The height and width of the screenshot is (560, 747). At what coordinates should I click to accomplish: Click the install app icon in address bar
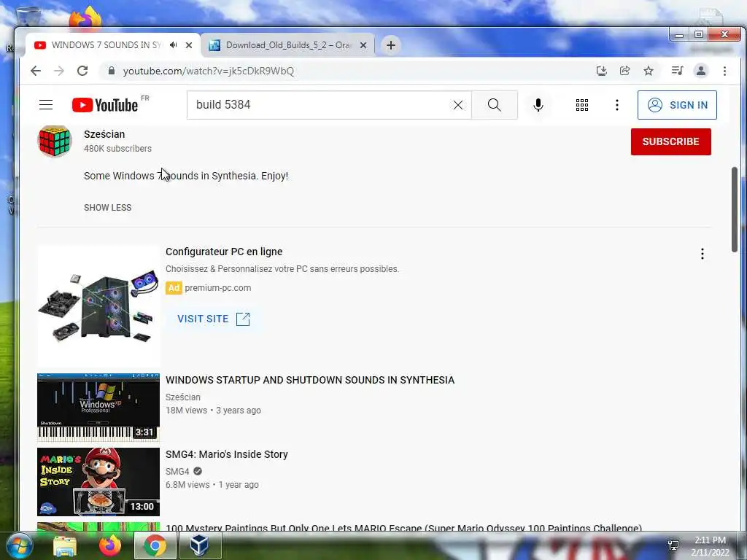point(602,71)
